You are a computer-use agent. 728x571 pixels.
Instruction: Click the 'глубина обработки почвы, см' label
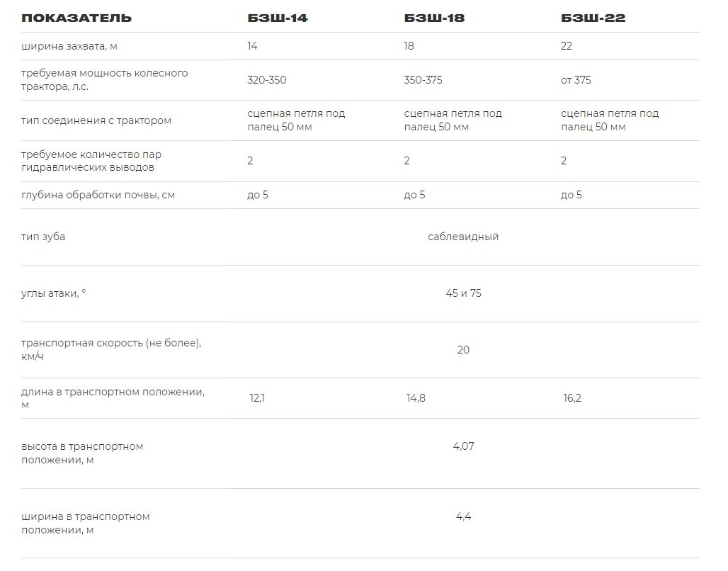point(98,195)
